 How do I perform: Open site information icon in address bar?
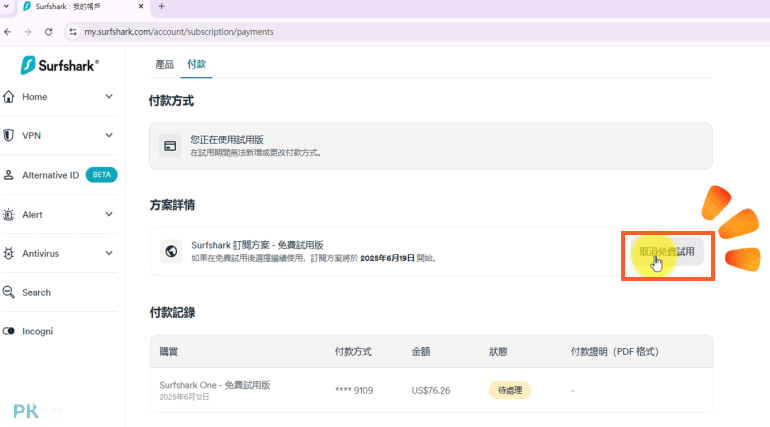point(73,32)
